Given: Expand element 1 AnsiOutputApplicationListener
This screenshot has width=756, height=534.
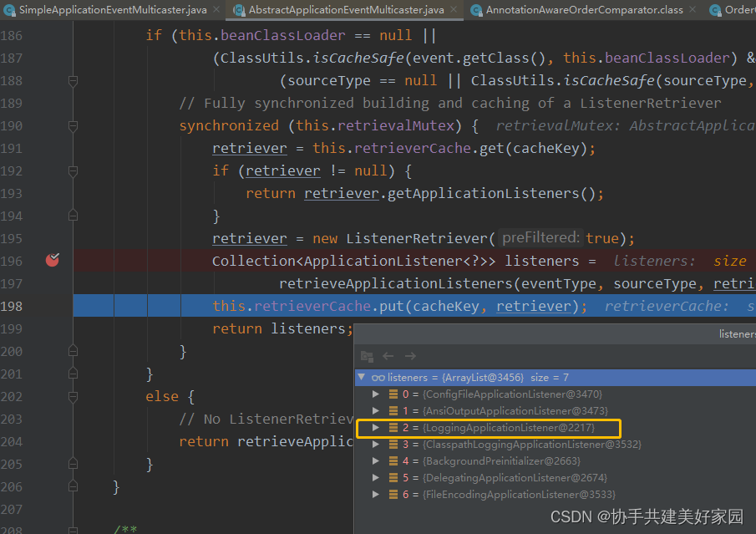Looking at the screenshot, I should [x=376, y=410].
